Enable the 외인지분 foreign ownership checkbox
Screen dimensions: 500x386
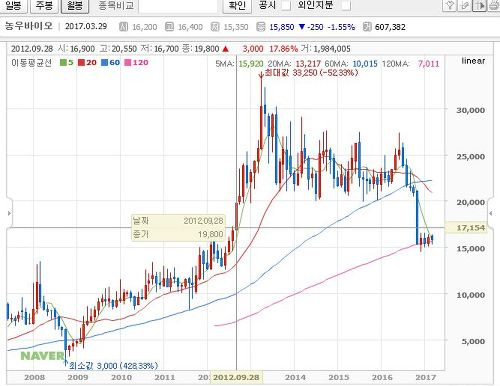click(346, 5)
